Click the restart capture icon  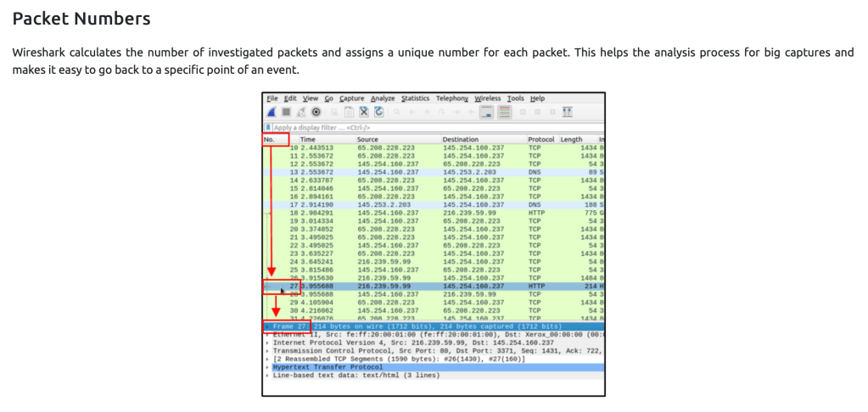point(301,112)
